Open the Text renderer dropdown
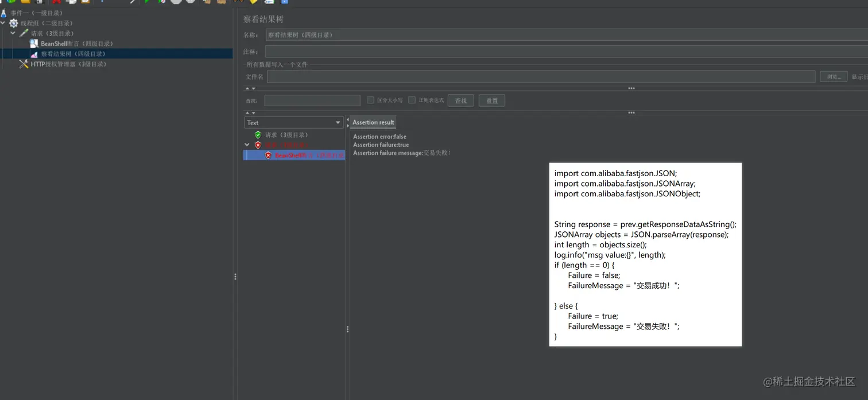 tap(294, 123)
